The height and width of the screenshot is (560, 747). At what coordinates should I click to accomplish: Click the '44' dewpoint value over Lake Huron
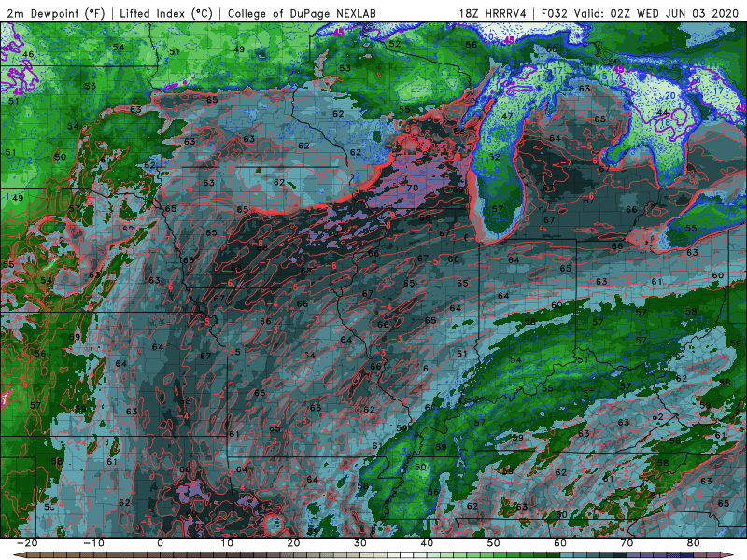662,112
